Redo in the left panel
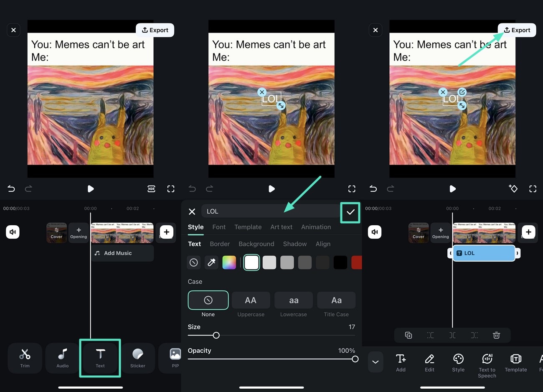Image resolution: width=543 pixels, height=392 pixels. [28, 189]
